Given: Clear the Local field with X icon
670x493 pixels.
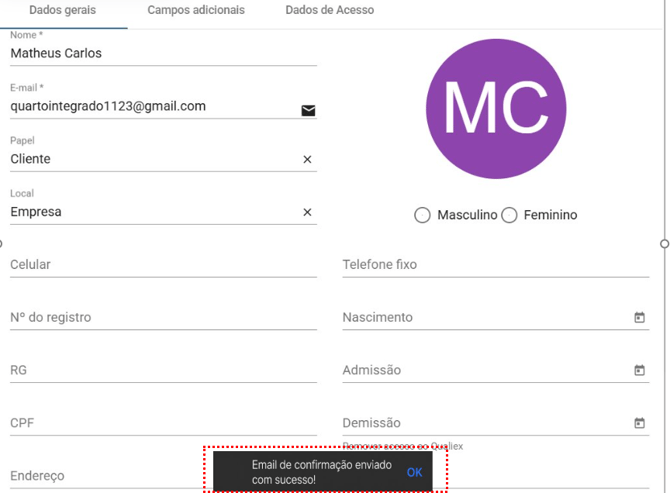Looking at the screenshot, I should click(307, 212).
